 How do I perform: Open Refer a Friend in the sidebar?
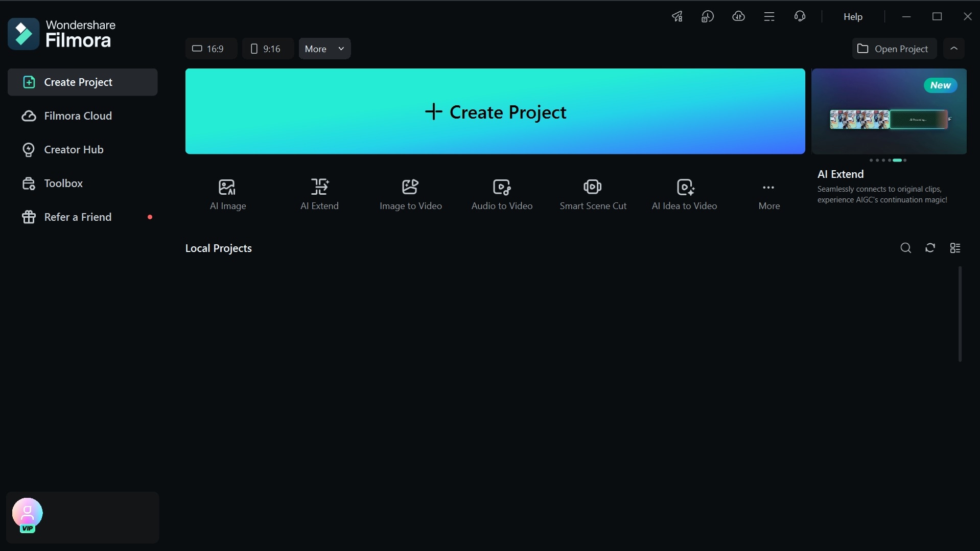[82, 217]
